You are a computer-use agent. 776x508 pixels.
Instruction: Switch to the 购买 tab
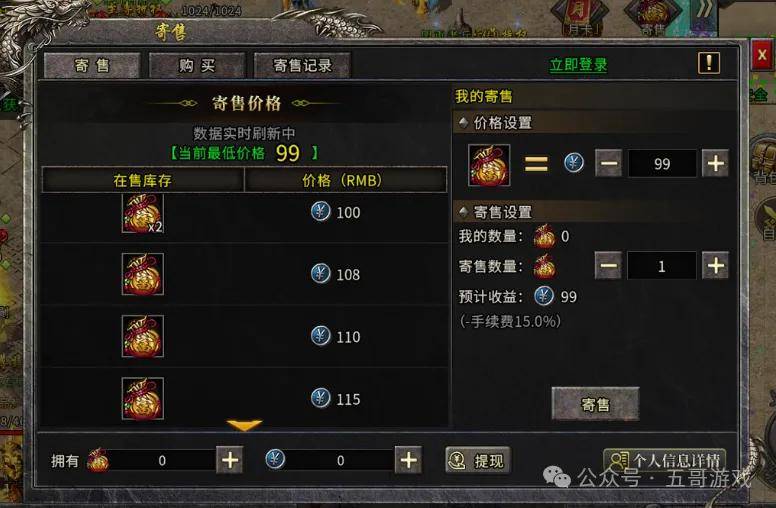[197, 65]
